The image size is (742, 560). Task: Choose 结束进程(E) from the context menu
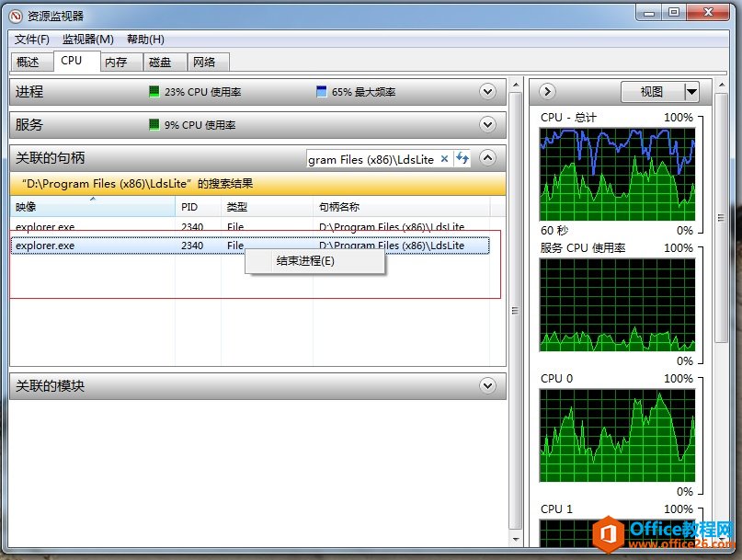tap(306, 261)
